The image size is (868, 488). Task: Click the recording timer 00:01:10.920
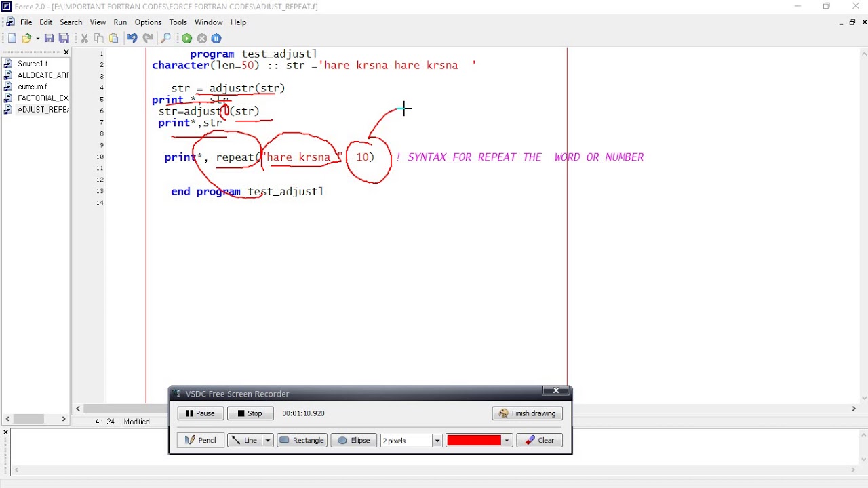[303, 413]
